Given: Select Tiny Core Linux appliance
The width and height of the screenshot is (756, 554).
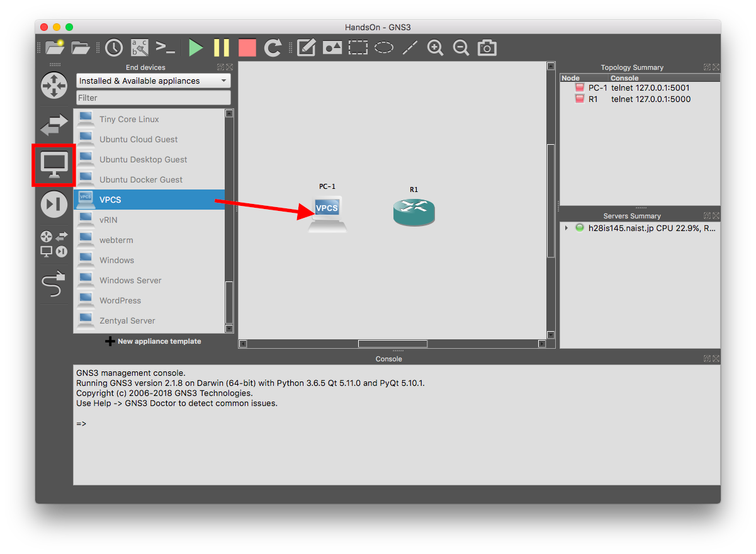Looking at the screenshot, I should point(149,119).
